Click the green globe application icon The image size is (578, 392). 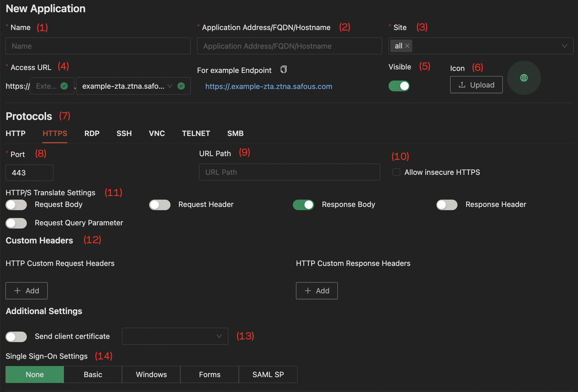(x=524, y=78)
